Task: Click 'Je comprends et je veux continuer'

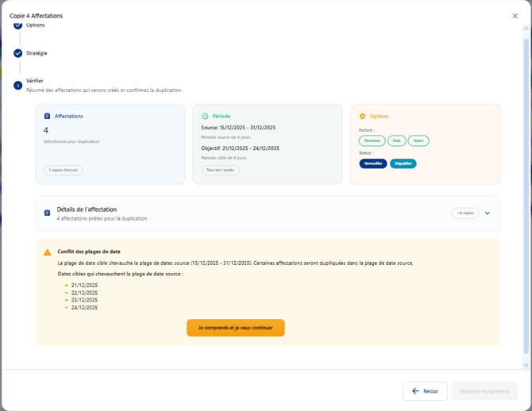Action: click(235, 328)
